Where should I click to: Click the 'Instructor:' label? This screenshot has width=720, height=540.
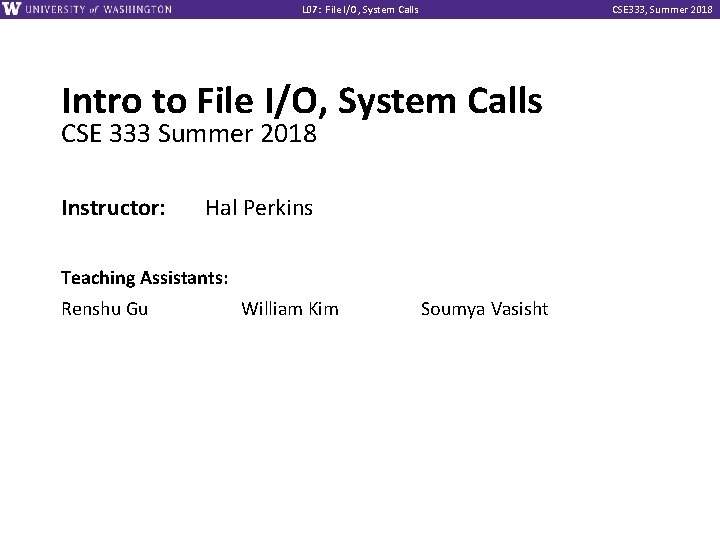[x=113, y=208]
